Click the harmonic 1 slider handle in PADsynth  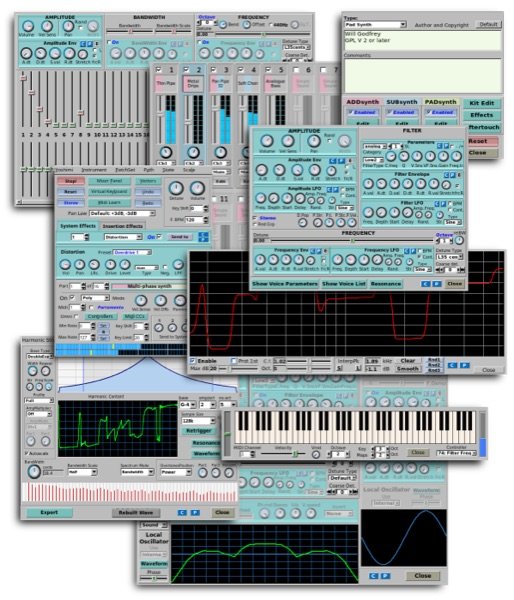(23, 78)
